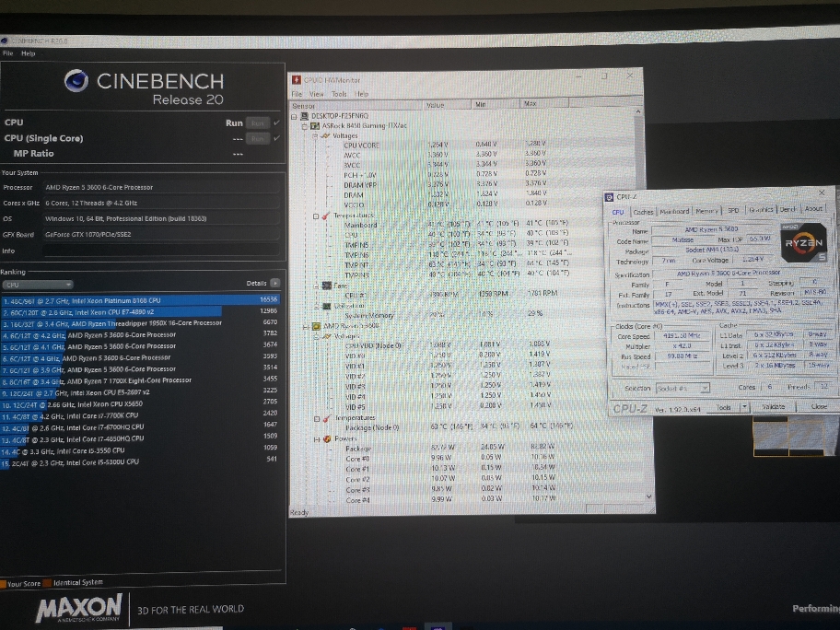Screen dimensions: 840x630
Task: Click the arrow icon next to Details in Cinebench
Action: [x=274, y=283]
